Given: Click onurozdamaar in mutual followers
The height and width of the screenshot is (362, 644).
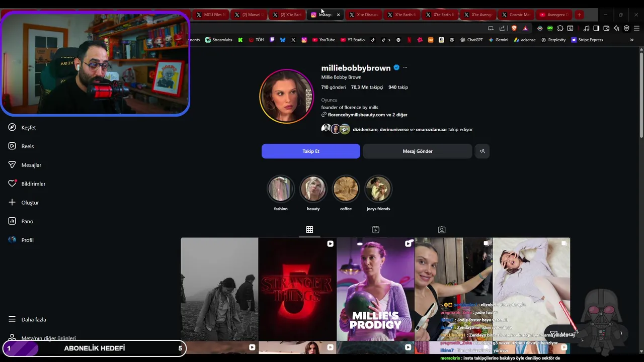Looking at the screenshot, I should 431,129.
